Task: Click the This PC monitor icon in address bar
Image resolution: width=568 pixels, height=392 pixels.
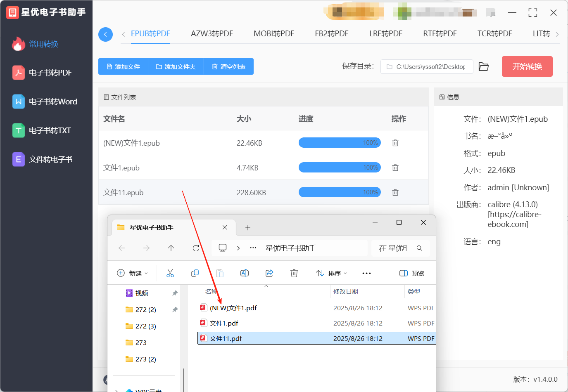Action: point(223,248)
